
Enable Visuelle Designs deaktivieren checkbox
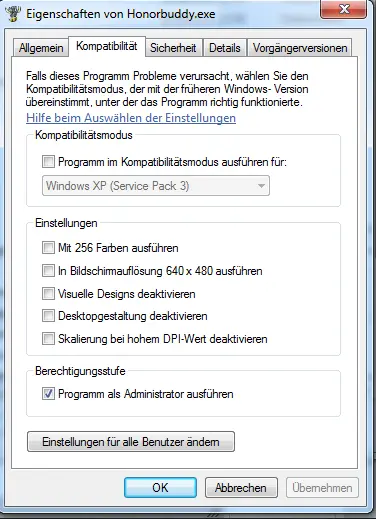[x=48, y=294]
